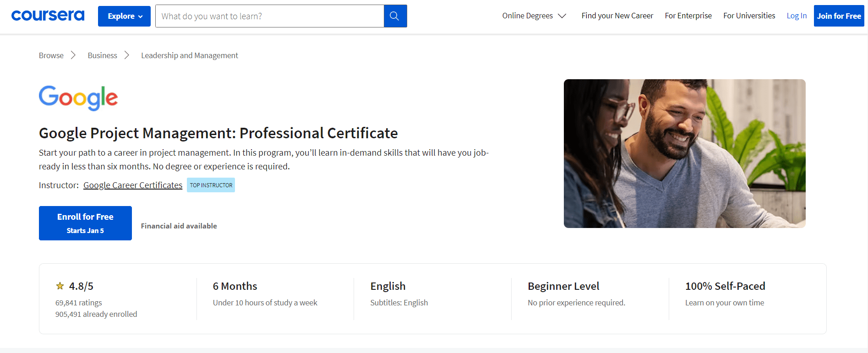
Task: Open Leadership and Management breadcrumb
Action: tap(190, 55)
